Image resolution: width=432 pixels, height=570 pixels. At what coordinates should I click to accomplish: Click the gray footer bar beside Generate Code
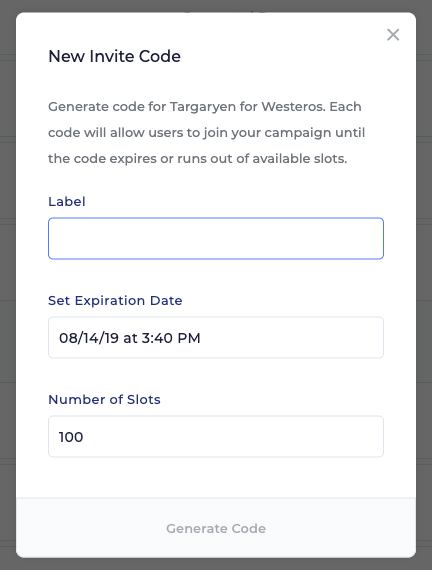point(91,528)
